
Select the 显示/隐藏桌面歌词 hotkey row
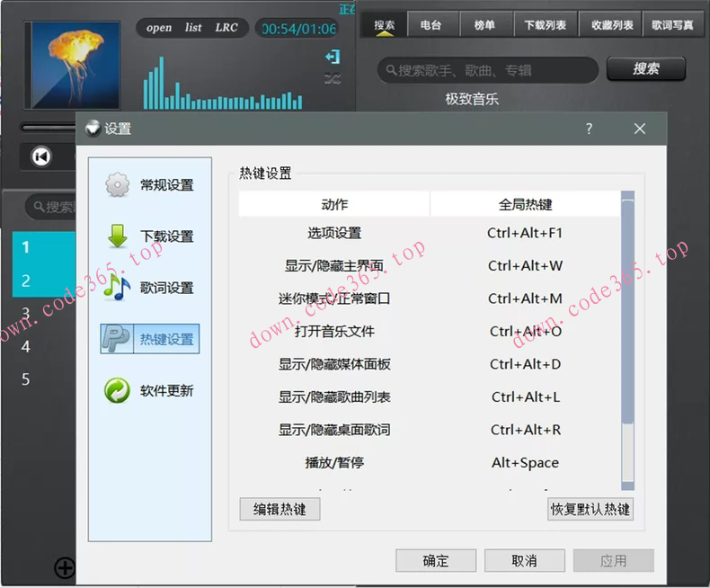430,430
